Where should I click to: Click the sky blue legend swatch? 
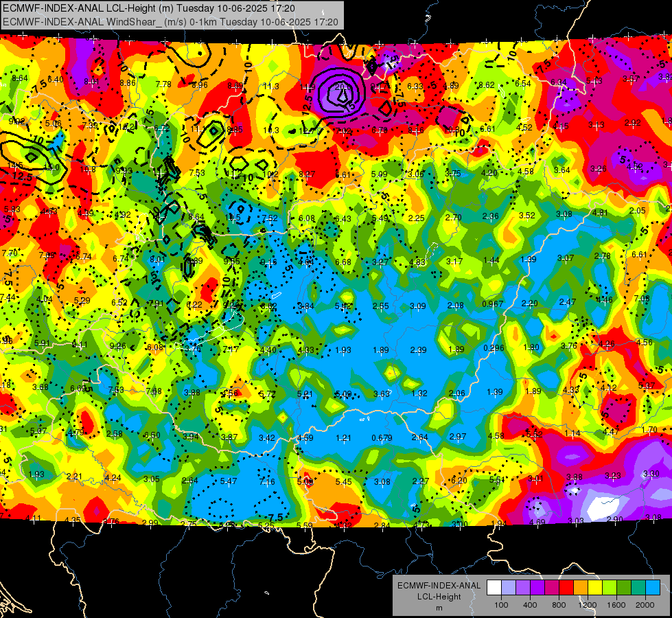pyautogui.click(x=653, y=588)
